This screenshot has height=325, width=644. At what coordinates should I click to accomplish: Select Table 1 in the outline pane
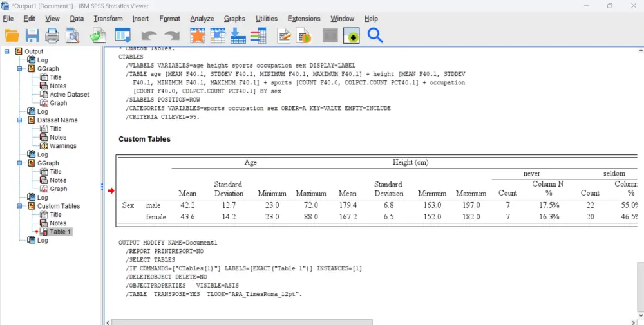(x=60, y=232)
